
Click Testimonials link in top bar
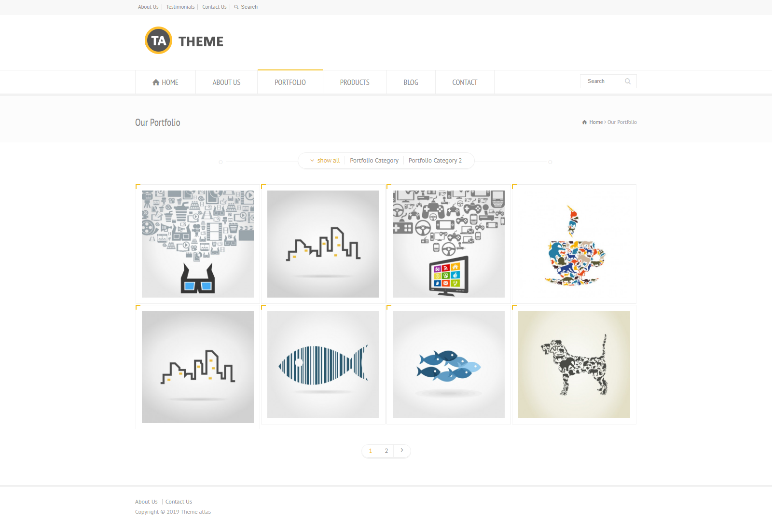tap(180, 7)
